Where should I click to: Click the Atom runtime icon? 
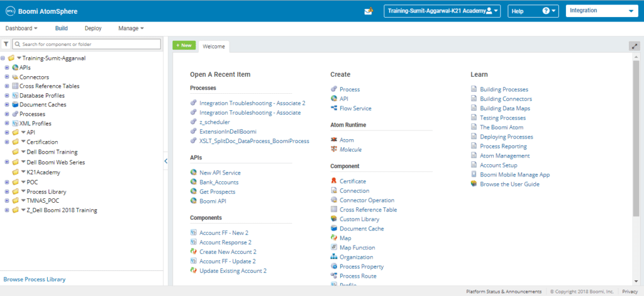(x=334, y=140)
